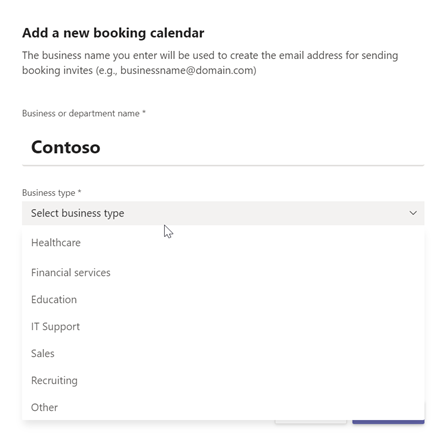Click the required asterisk beside Business type
446x448 pixels.
click(80, 192)
